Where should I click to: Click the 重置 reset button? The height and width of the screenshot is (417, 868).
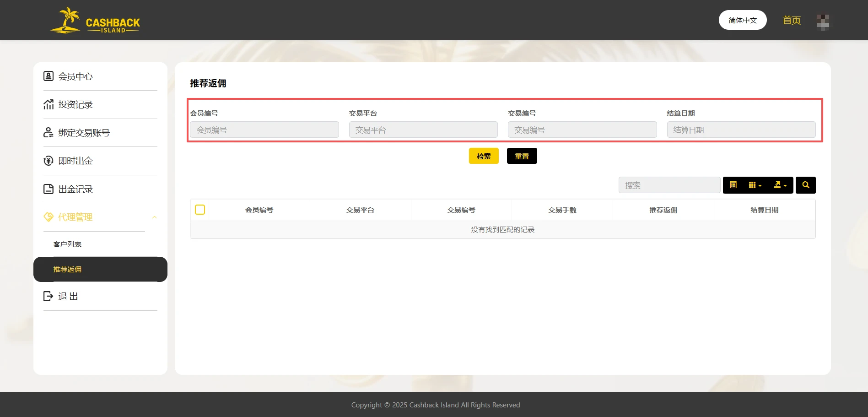522,156
